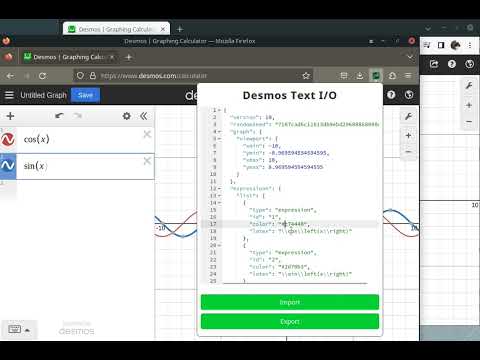Click the blue Save button
This screenshot has height=360, width=480.
pyautogui.click(x=85, y=95)
